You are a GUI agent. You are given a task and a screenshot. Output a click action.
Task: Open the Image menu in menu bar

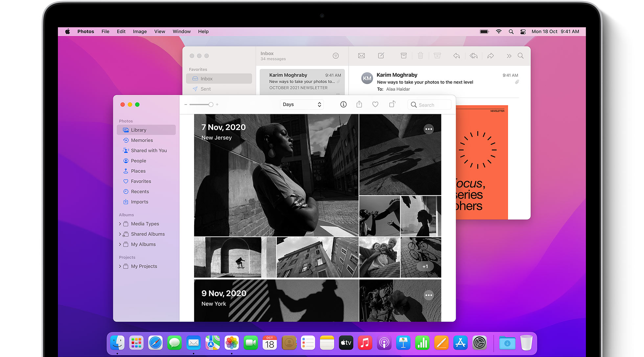(x=140, y=31)
